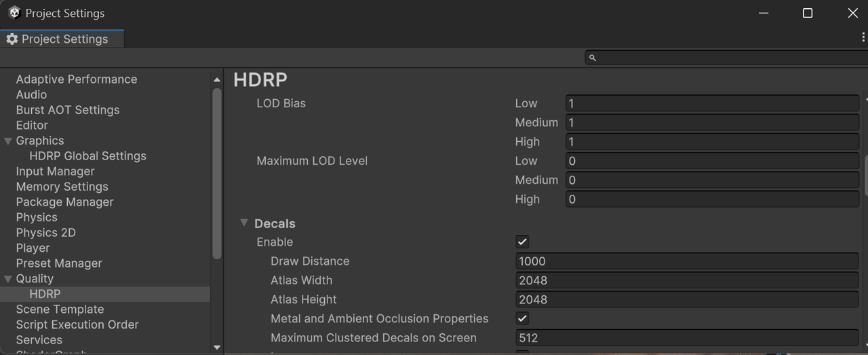This screenshot has width=868, height=355.
Task: Click the Atlas Height label
Action: (x=303, y=299)
